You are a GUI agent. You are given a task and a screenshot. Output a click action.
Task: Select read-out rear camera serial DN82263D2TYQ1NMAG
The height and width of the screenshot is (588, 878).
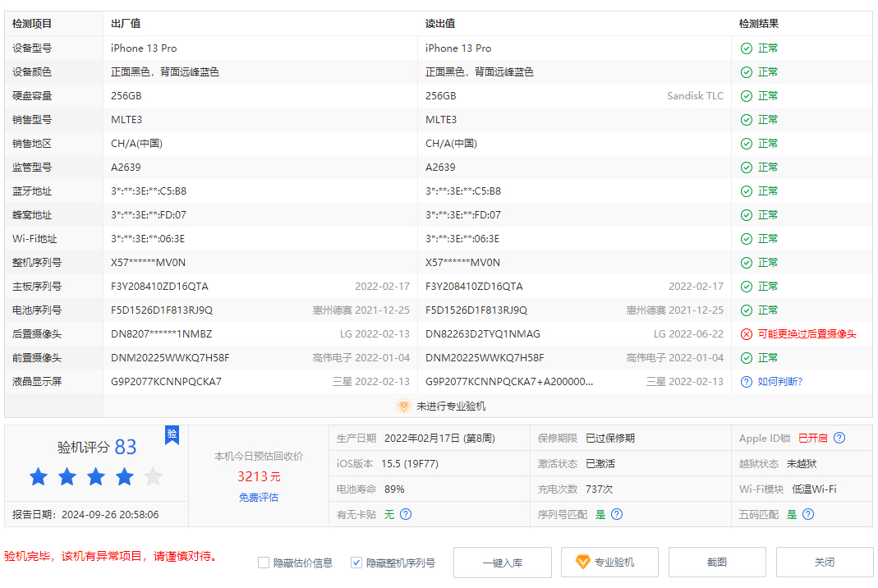(x=483, y=333)
